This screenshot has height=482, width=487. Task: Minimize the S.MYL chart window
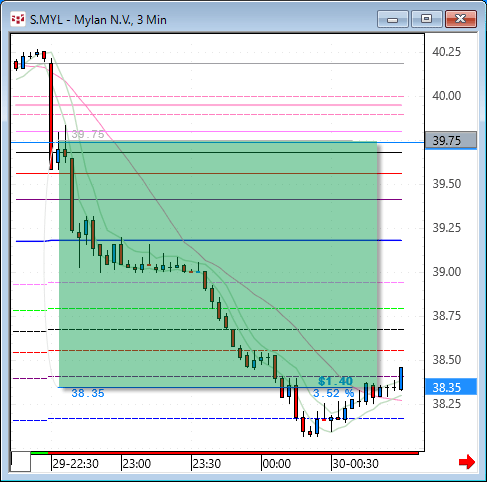point(393,19)
